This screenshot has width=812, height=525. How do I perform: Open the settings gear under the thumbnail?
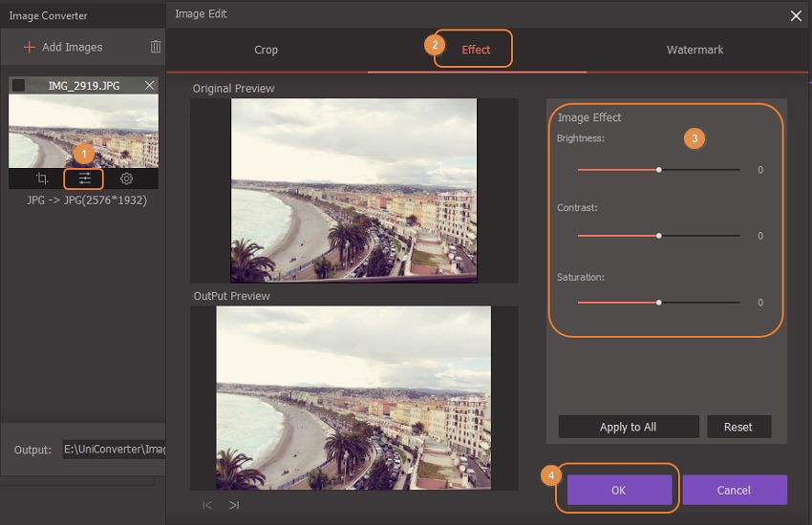(x=126, y=178)
